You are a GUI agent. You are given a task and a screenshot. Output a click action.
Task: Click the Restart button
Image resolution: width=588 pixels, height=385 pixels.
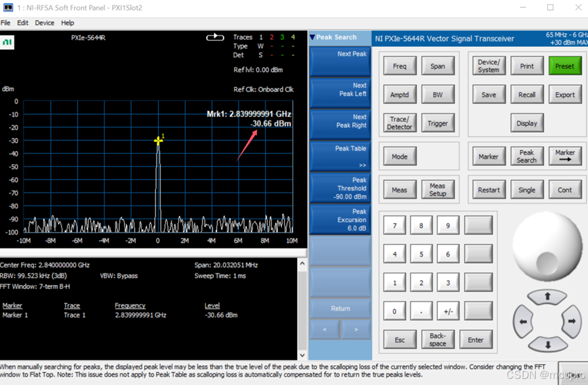[x=489, y=190]
